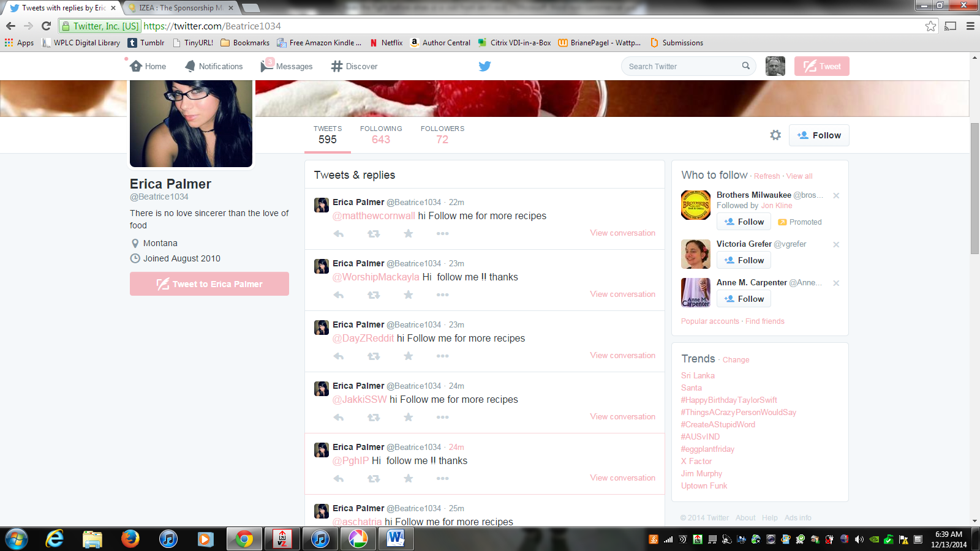This screenshot has height=551, width=980.
Task: Favorite the @WorshipMackayla tweet
Action: coord(409,294)
